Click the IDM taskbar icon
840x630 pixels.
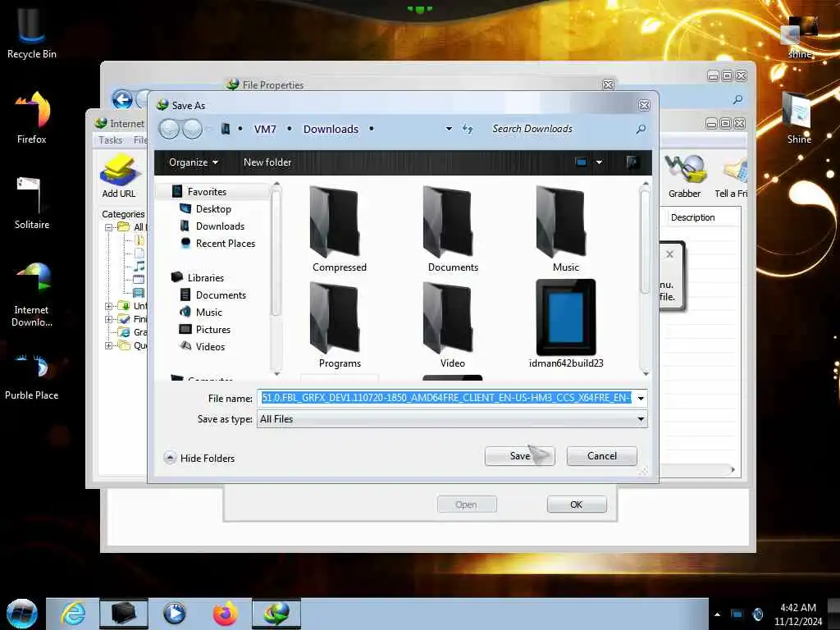tap(276, 614)
